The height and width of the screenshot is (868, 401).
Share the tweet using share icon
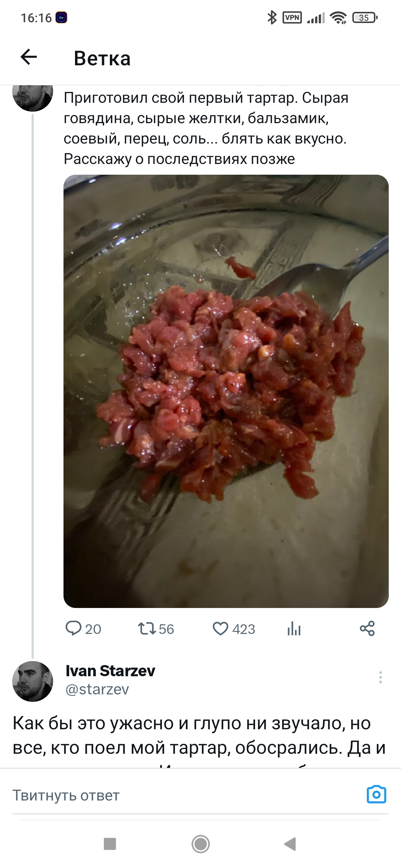pyautogui.click(x=367, y=628)
